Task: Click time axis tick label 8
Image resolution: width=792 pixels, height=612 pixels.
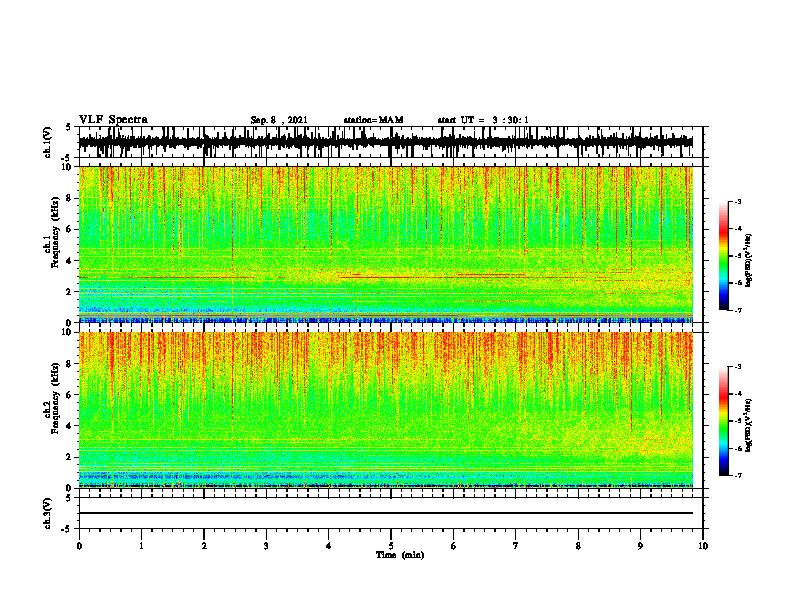Action: click(x=578, y=546)
